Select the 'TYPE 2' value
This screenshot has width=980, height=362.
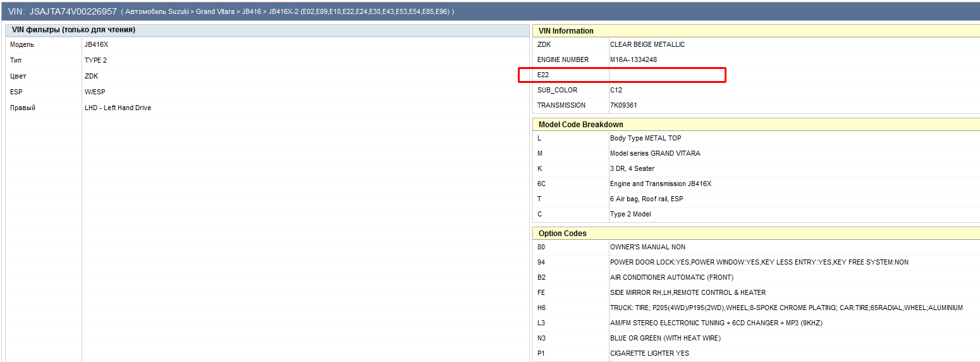click(x=96, y=61)
